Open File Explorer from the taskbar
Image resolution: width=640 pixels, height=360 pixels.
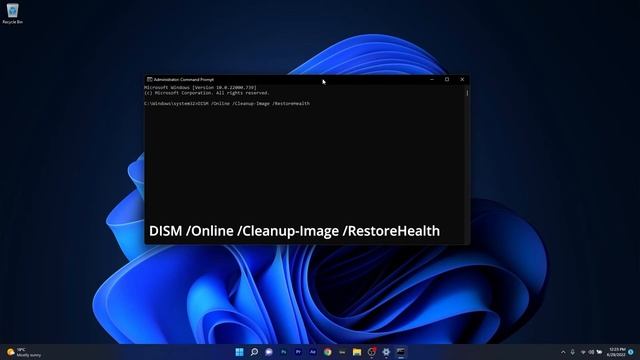[357, 352]
